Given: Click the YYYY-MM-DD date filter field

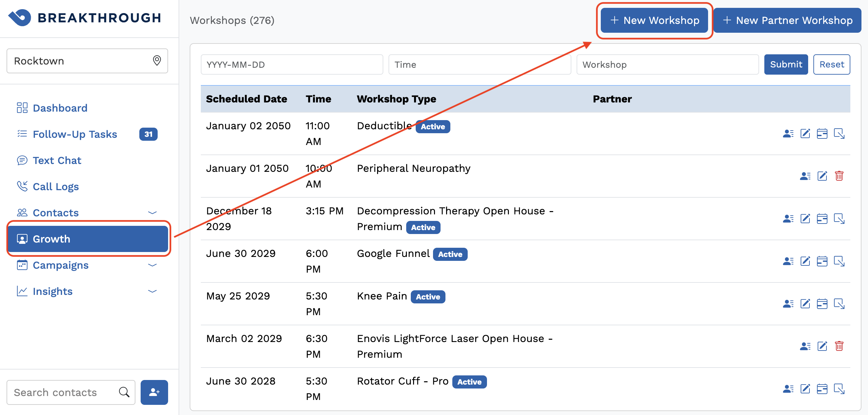Looking at the screenshot, I should point(291,64).
